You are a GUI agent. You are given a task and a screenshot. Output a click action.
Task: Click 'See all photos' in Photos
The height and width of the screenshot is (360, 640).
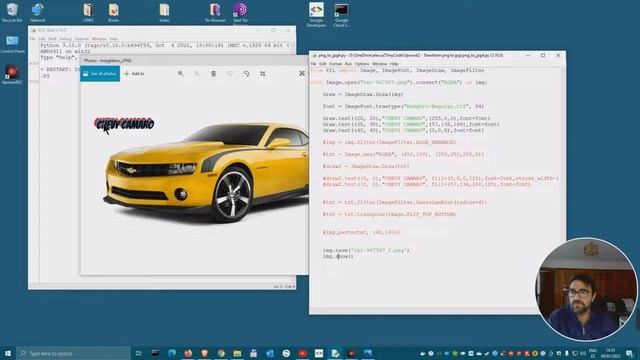tap(100, 74)
